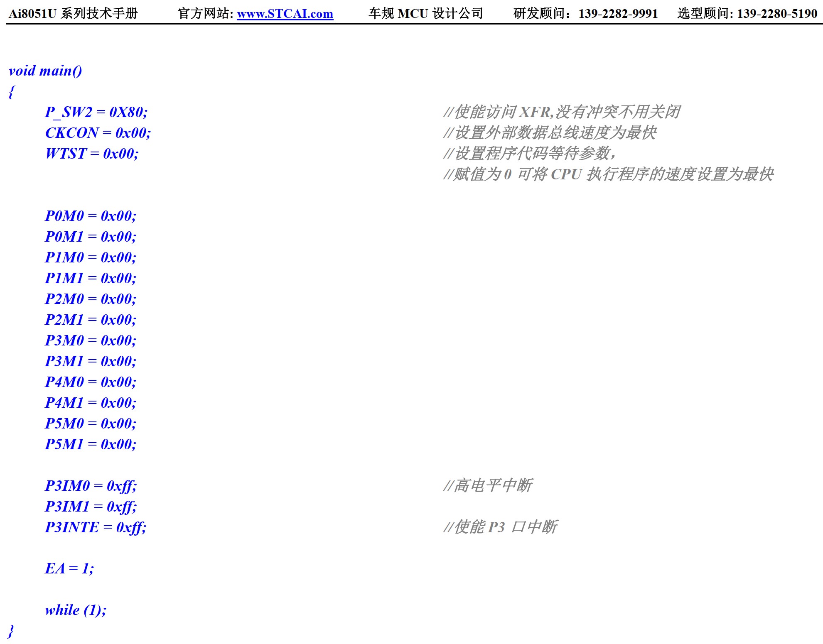Click the 'void main()' line
Viewport: 823px width, 644px height.
[45, 71]
